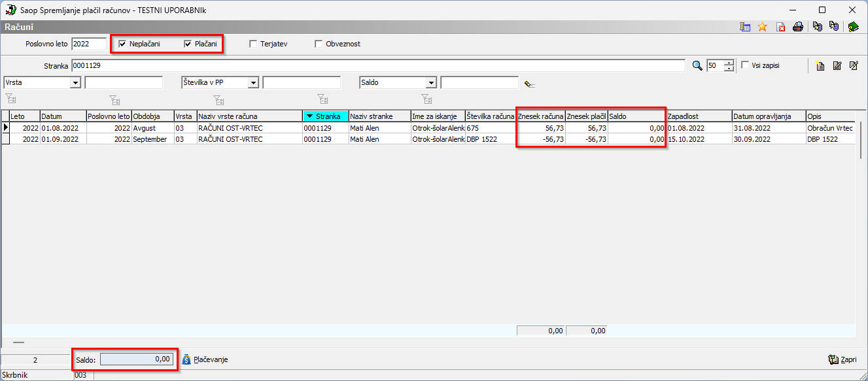Click filter funnel icon above Poslovno leto column
This screenshot has height=381, width=868.
click(114, 99)
